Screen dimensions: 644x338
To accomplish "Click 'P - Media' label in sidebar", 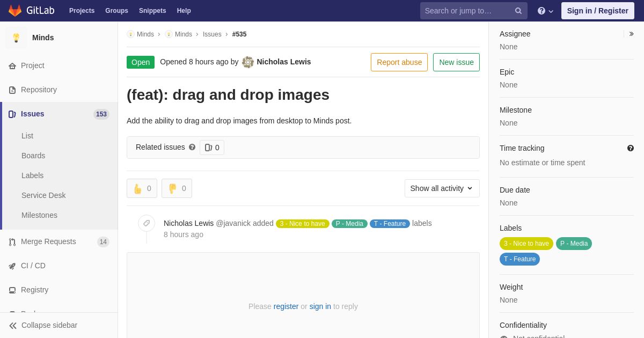I will click(574, 244).
